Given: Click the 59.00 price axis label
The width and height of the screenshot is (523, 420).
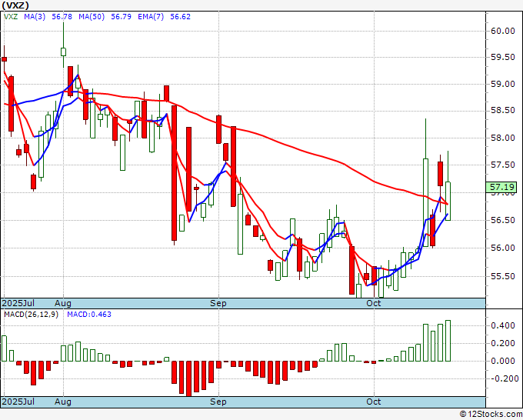Looking at the screenshot, I should (x=503, y=84).
